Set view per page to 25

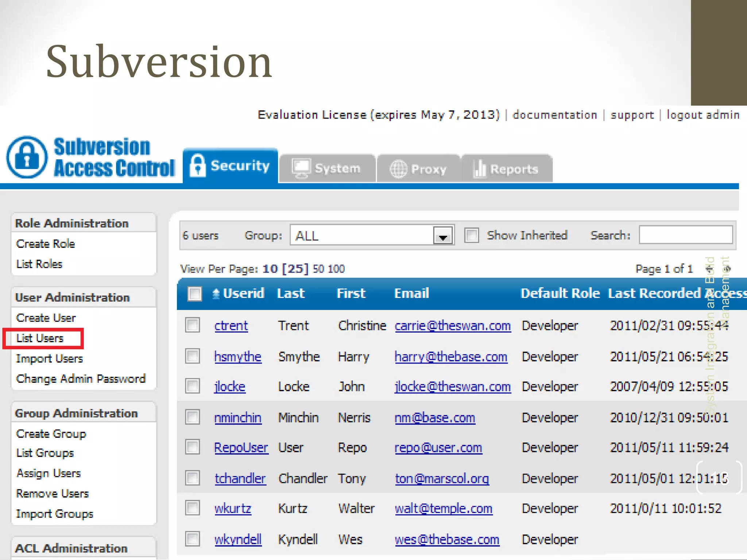296,269
